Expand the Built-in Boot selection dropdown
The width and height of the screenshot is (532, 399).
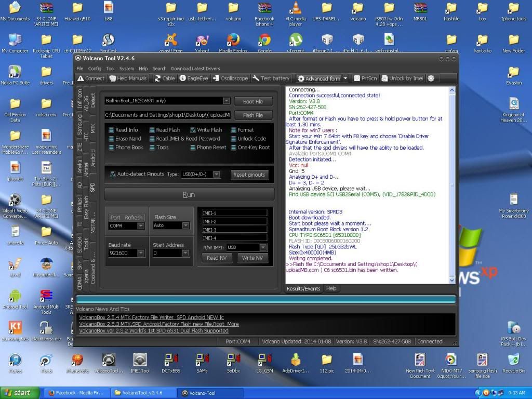pyautogui.click(x=226, y=101)
